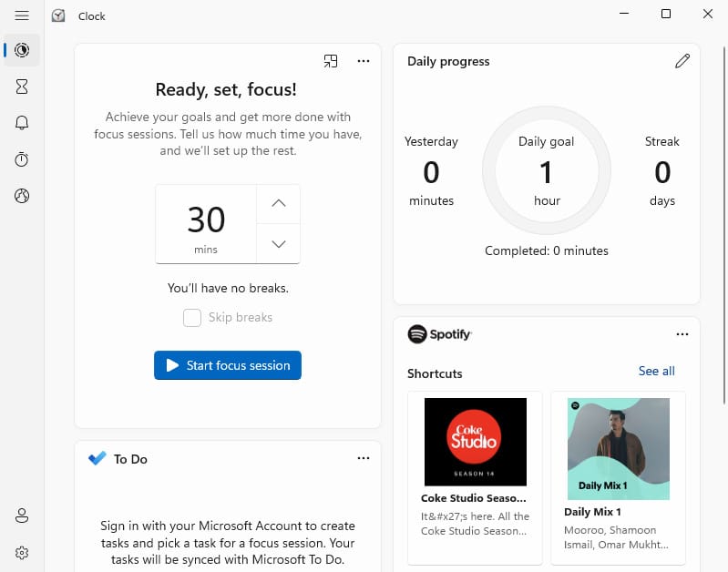This screenshot has width=728, height=572.
Task: Increase focus minutes with up arrow
Action: (x=279, y=203)
